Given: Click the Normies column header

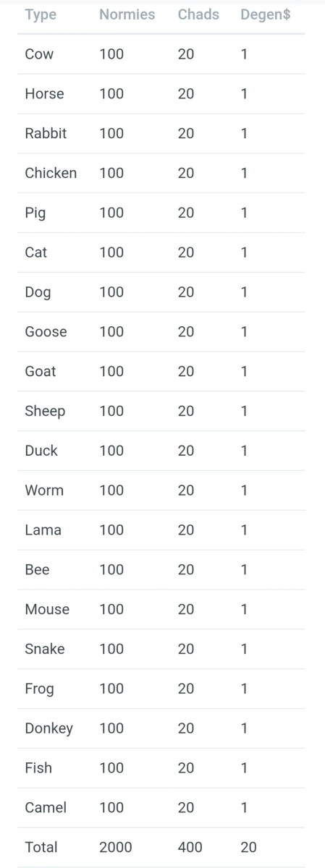Looking at the screenshot, I should 127,14.
